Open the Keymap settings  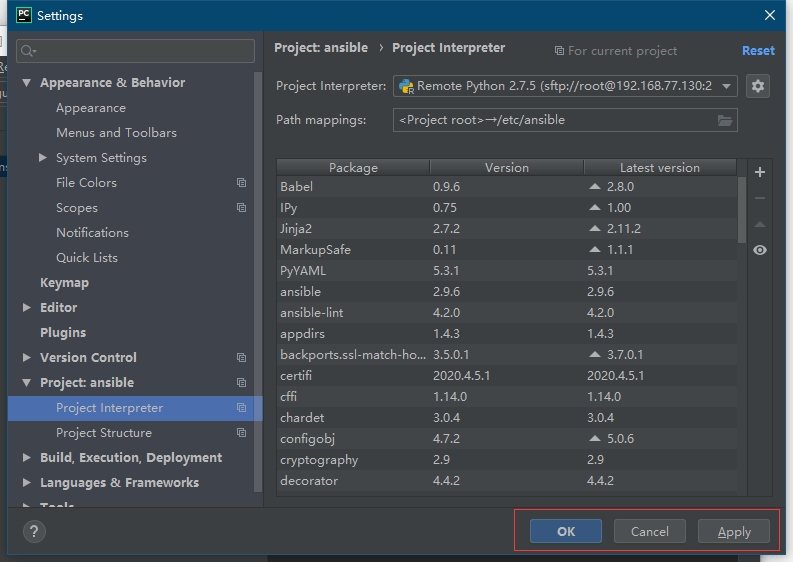click(64, 283)
